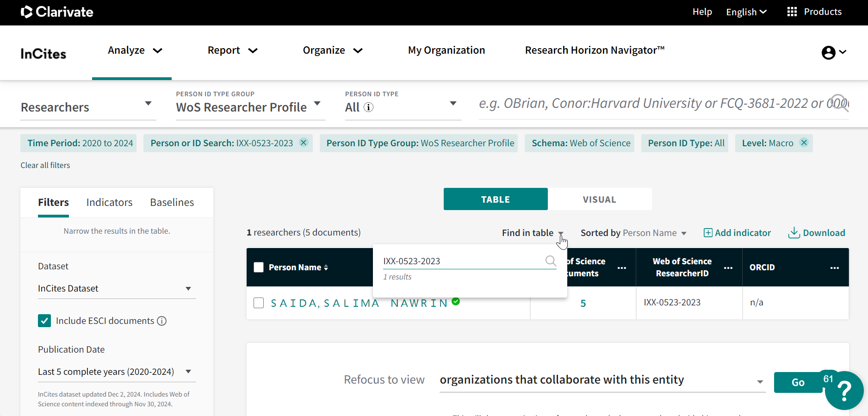
Task: Open the user account avatar menu
Action: pos(833,53)
